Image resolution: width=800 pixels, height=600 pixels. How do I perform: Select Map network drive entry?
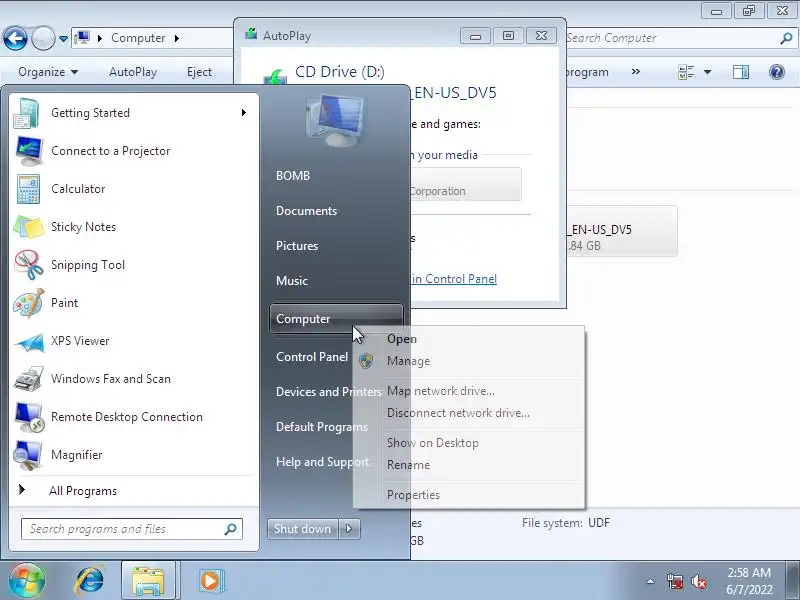point(469,391)
